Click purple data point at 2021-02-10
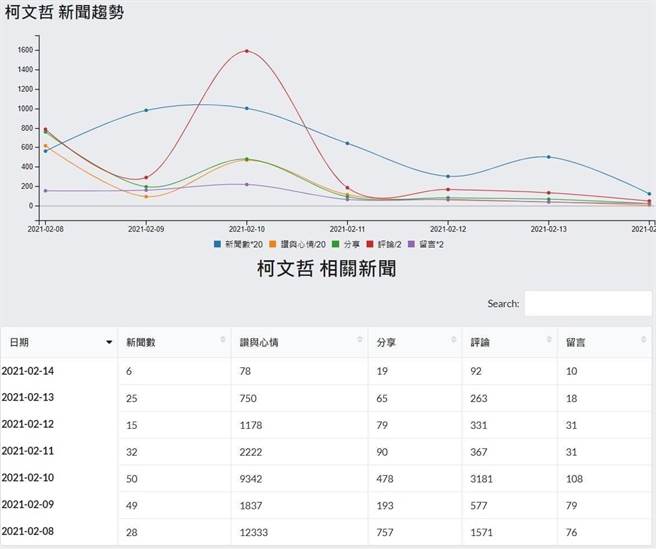 (247, 184)
